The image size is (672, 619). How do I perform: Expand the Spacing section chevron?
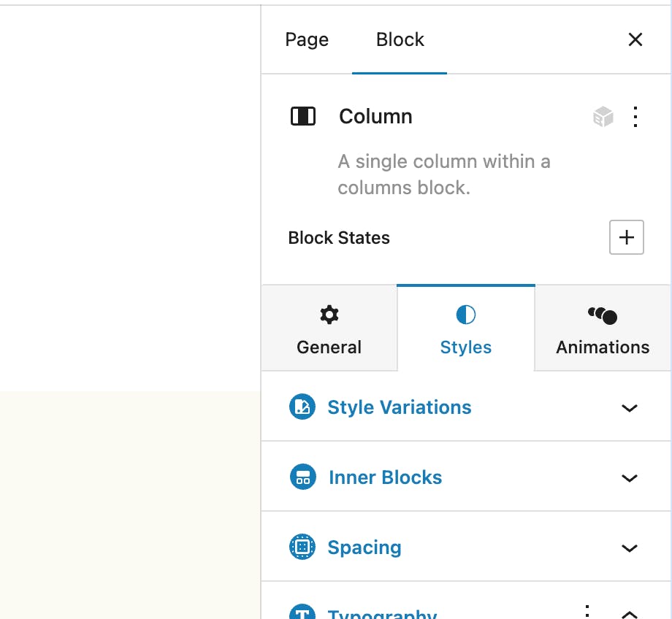629,548
